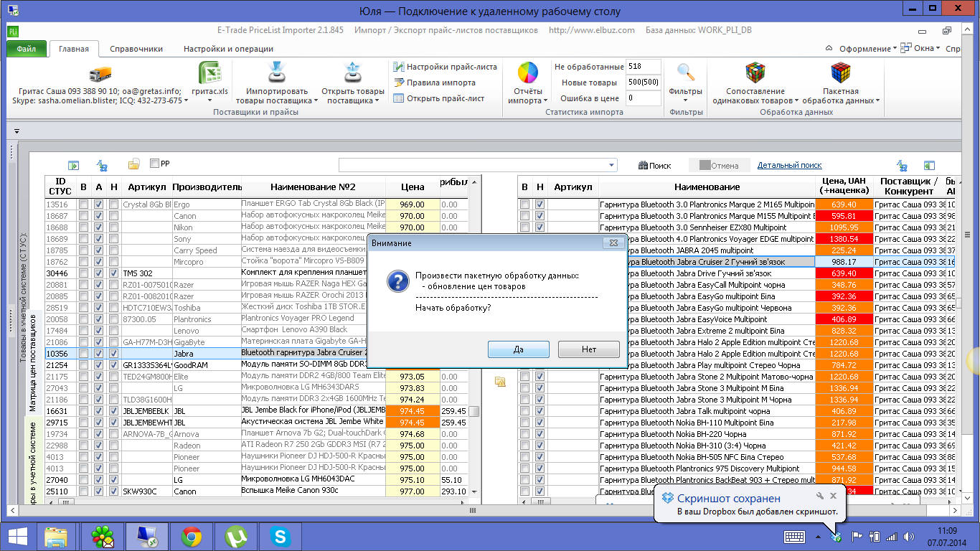Toggle column А checkbox for ID 25110
The height and width of the screenshot is (551, 980).
pyautogui.click(x=99, y=491)
